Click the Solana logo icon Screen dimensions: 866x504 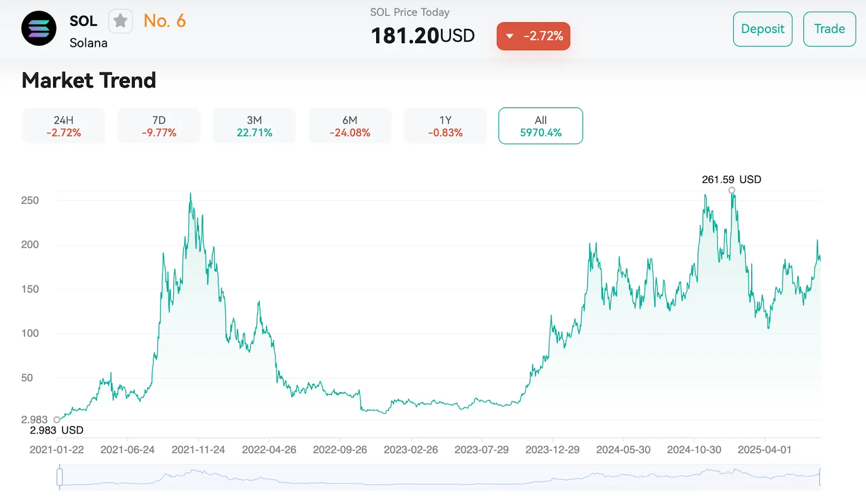39,28
